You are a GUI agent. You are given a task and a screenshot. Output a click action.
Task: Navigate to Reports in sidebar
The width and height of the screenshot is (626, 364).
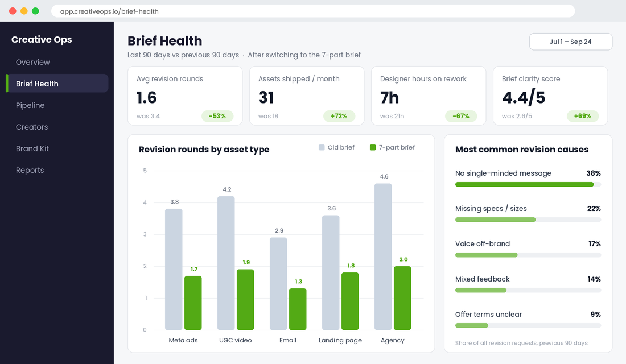(x=30, y=170)
